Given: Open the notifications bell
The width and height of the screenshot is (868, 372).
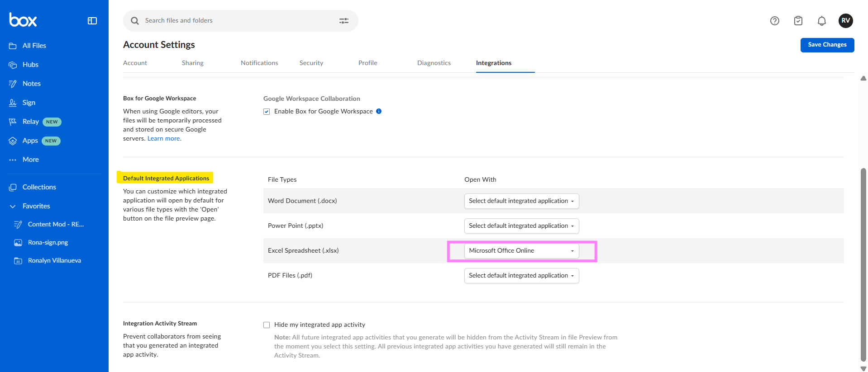Looking at the screenshot, I should click(822, 21).
